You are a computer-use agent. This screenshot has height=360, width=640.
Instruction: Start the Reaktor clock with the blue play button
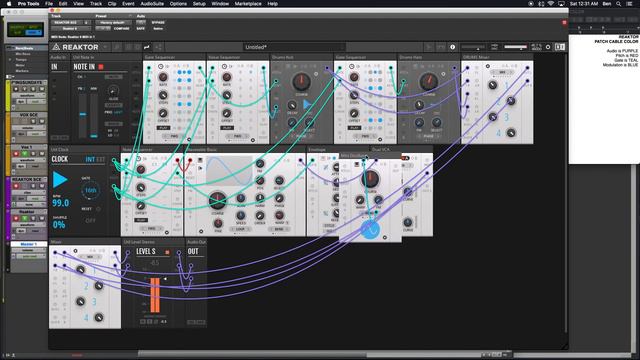point(60,180)
